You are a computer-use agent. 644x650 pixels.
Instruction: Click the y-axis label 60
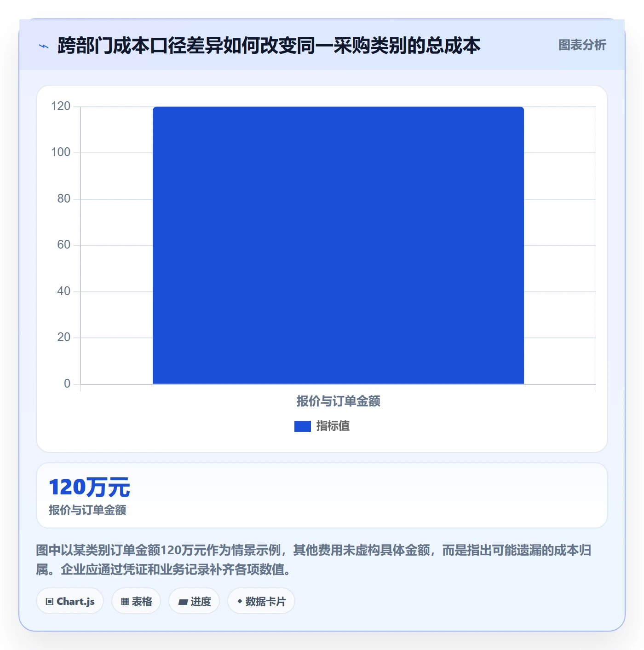point(63,245)
